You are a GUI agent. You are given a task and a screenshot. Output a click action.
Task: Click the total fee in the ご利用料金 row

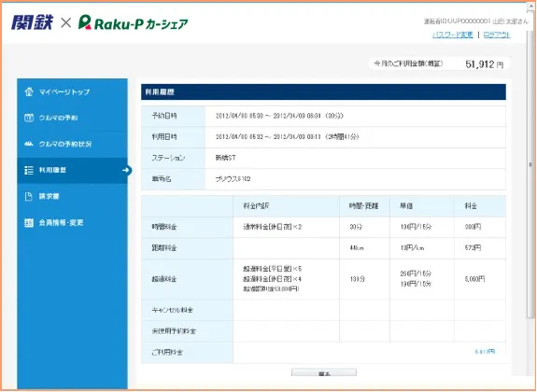(485, 352)
